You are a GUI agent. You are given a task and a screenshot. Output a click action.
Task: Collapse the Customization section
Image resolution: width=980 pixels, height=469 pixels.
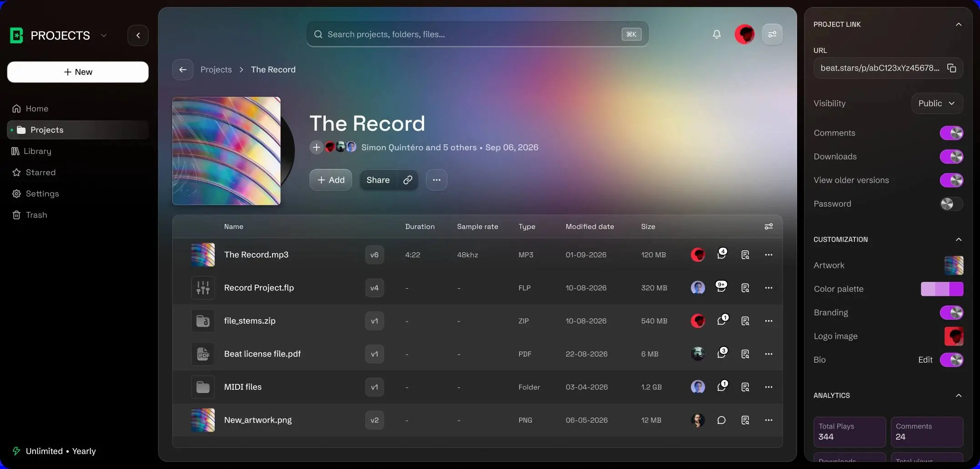pos(958,240)
